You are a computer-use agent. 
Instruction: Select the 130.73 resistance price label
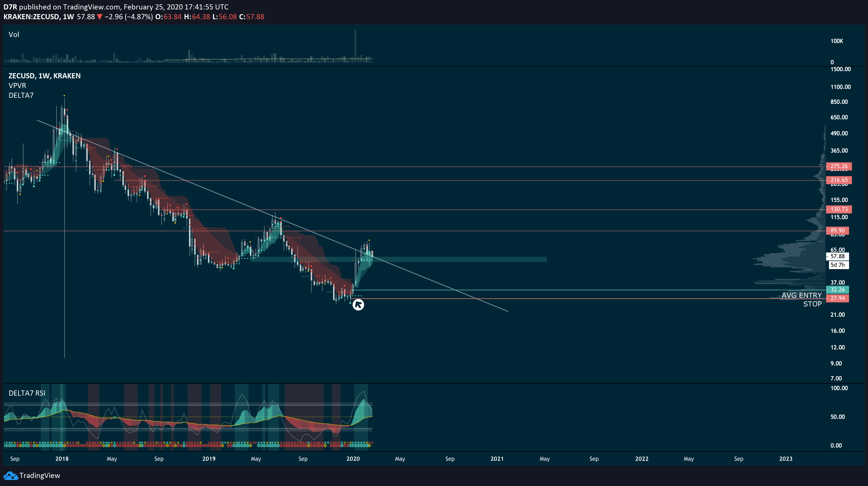839,209
